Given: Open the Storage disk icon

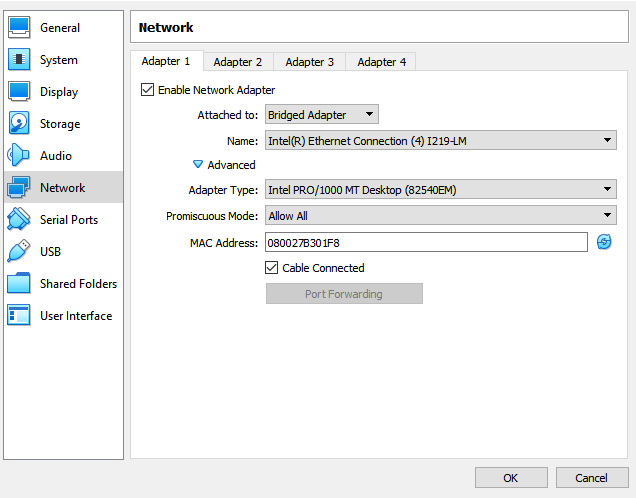Looking at the screenshot, I should click(19, 124).
